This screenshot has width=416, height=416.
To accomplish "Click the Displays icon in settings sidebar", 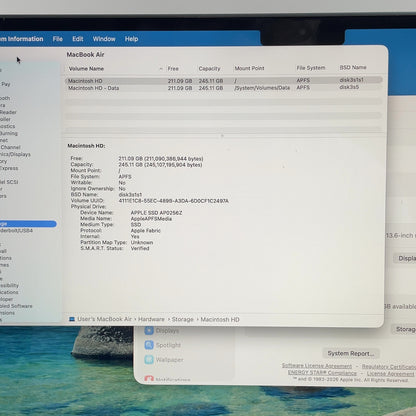I will pos(149,331).
